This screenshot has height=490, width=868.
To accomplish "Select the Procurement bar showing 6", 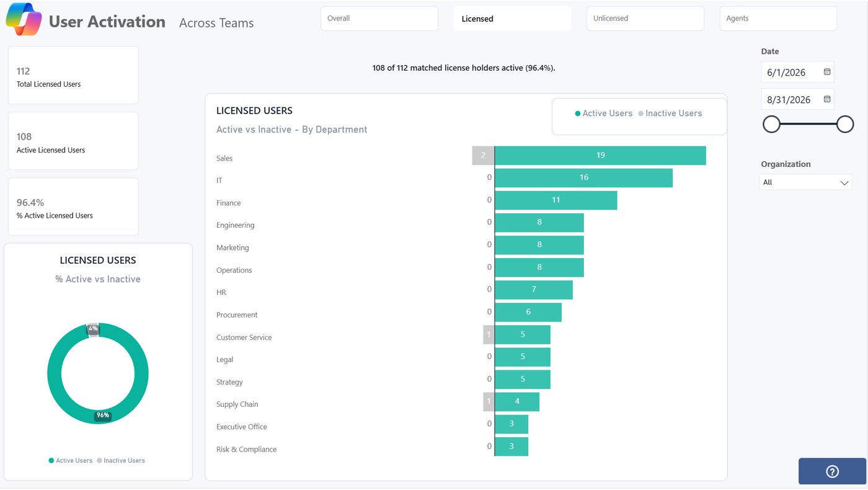I will pos(528,312).
